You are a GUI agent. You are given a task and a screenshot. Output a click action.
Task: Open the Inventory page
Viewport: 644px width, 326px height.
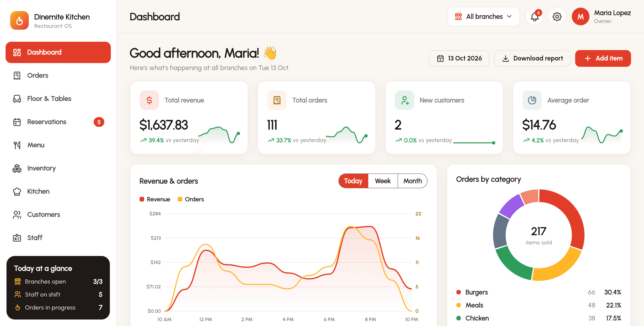(58, 168)
